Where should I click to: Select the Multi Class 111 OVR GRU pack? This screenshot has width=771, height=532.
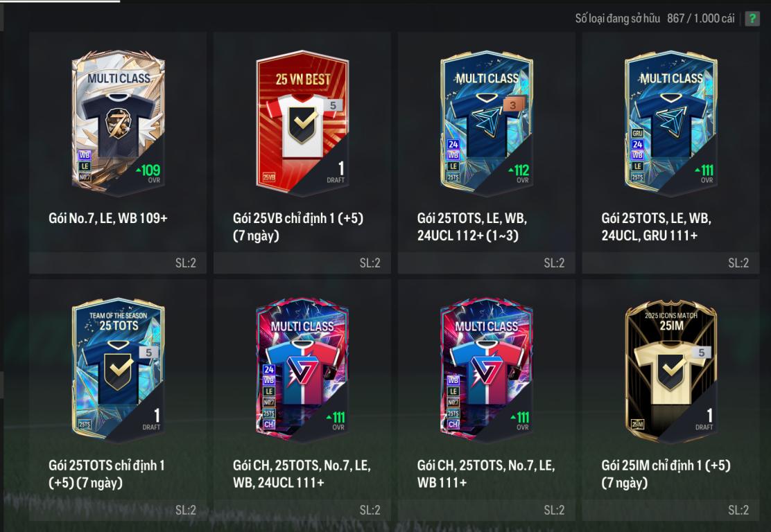(670, 123)
